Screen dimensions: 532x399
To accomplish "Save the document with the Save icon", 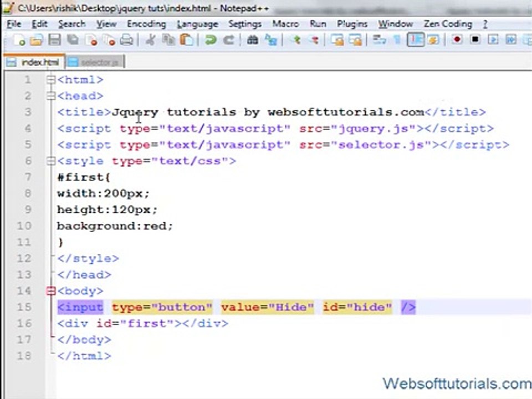I will tap(54, 40).
